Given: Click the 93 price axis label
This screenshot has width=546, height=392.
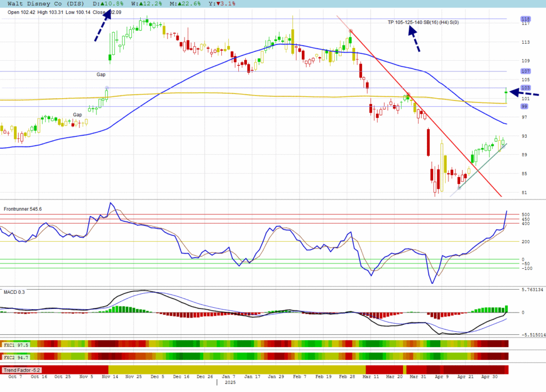Looking at the screenshot, I should tap(525, 136).
